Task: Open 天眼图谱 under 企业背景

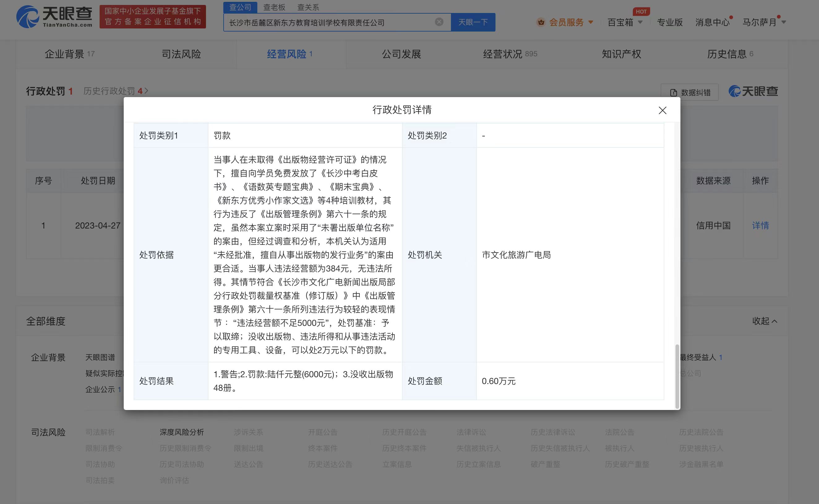Action: coord(100,357)
